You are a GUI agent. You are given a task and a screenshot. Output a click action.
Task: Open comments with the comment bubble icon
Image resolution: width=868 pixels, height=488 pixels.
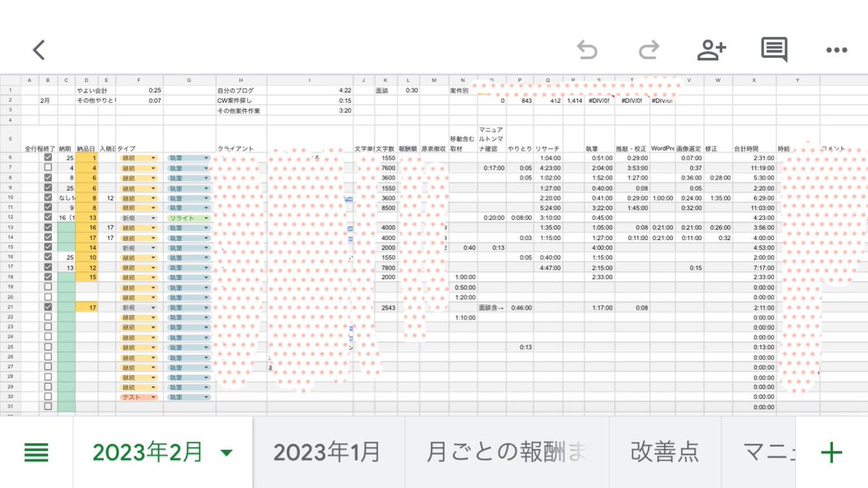(x=773, y=49)
